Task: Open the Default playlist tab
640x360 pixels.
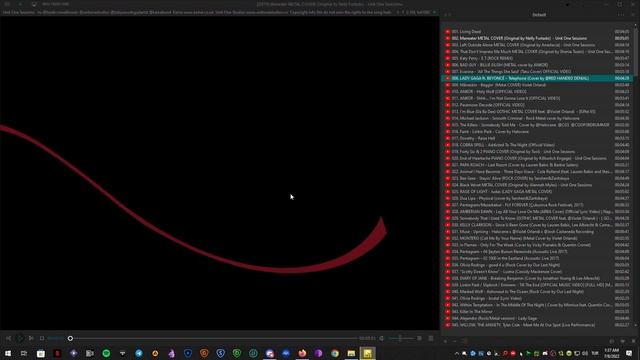Action: tap(539, 15)
